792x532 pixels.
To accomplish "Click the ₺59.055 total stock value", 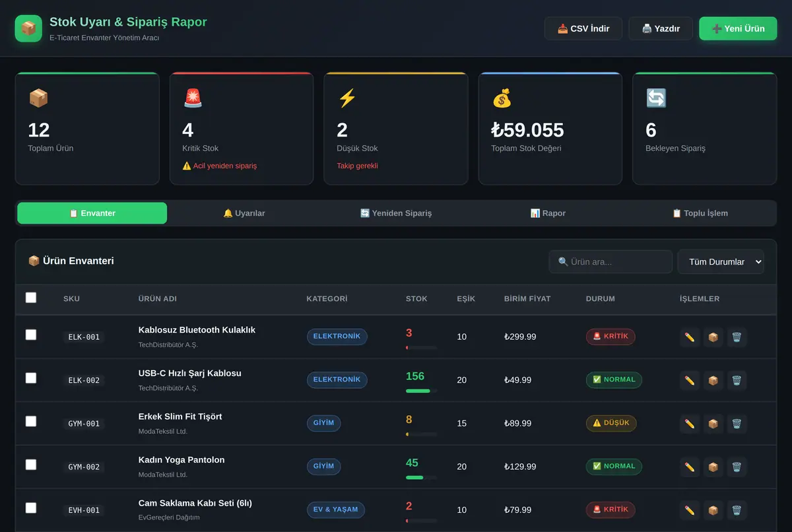I will [x=527, y=130].
